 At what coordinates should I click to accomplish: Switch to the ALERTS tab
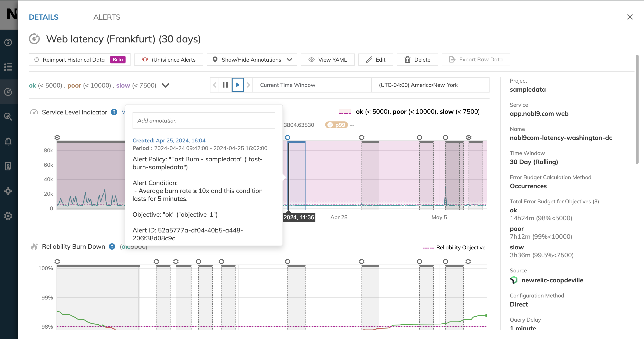click(x=107, y=17)
